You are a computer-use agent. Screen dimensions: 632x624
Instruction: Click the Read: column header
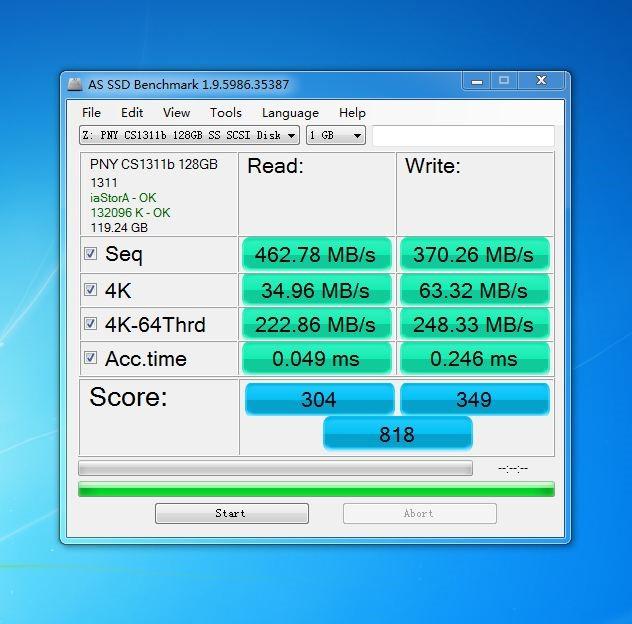(x=275, y=166)
